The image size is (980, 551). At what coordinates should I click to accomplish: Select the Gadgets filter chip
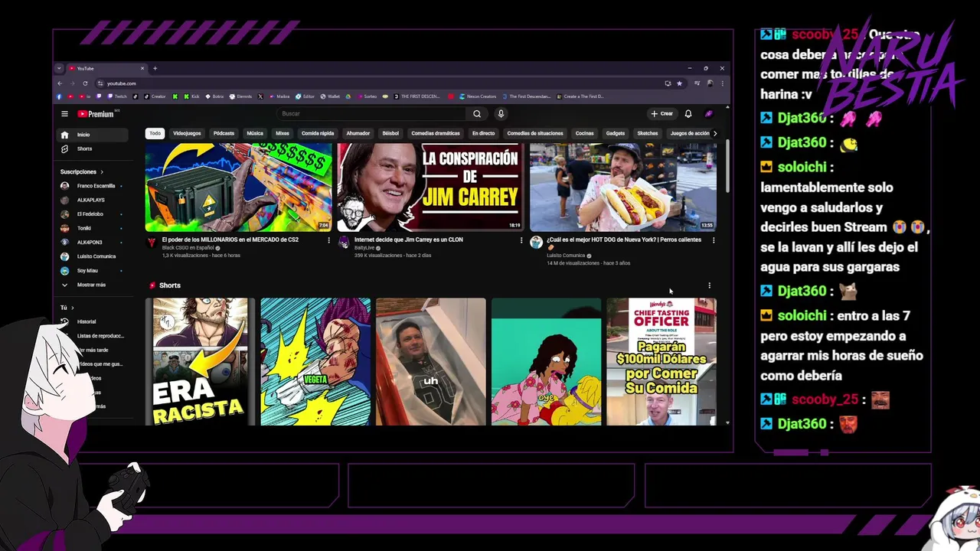(x=616, y=133)
